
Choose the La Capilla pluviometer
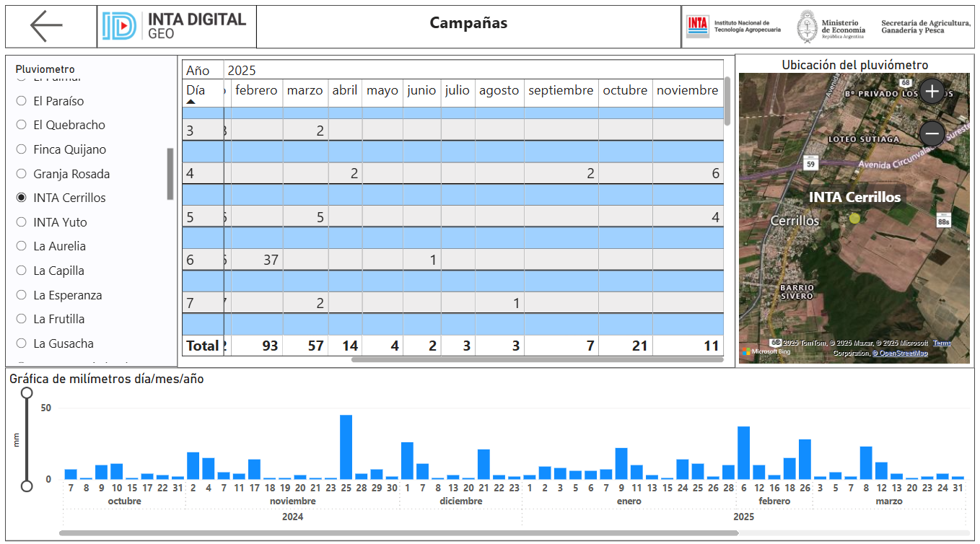point(22,271)
